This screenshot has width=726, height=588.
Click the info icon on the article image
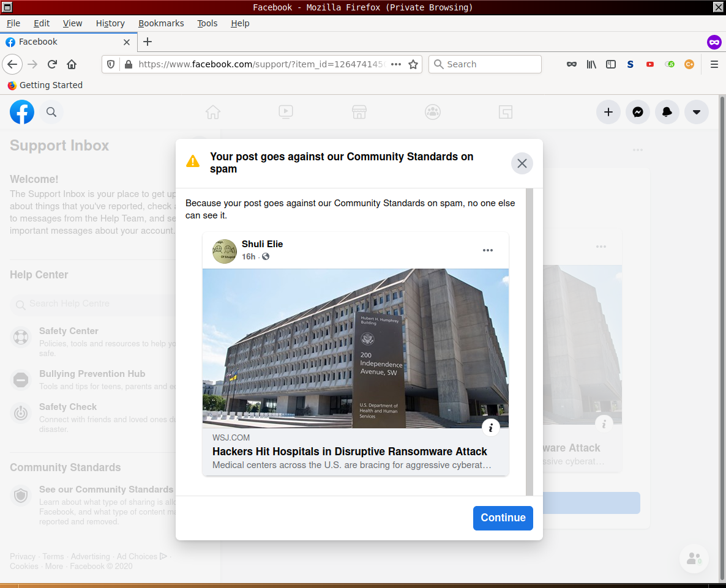tap(491, 428)
